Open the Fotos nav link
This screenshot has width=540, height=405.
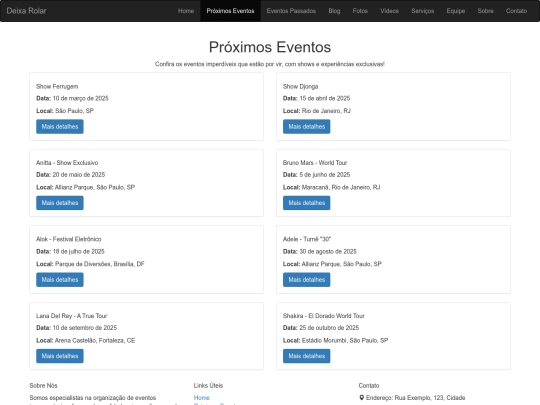pos(360,11)
